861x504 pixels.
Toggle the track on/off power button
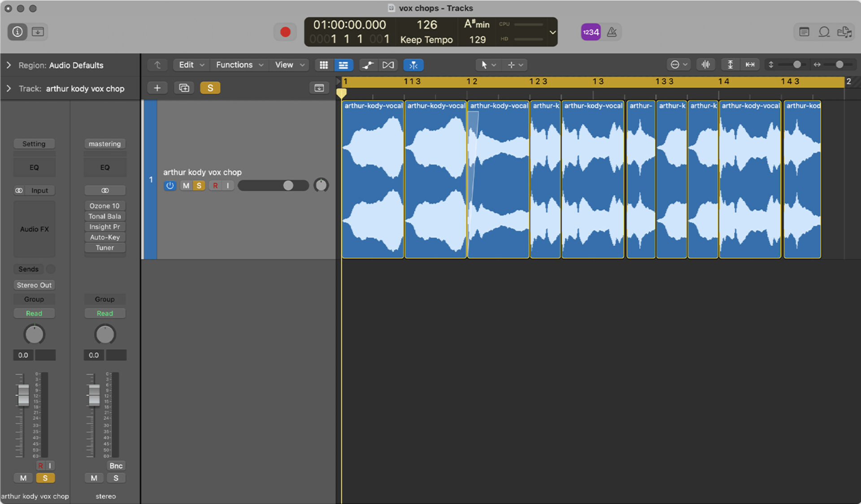click(170, 185)
